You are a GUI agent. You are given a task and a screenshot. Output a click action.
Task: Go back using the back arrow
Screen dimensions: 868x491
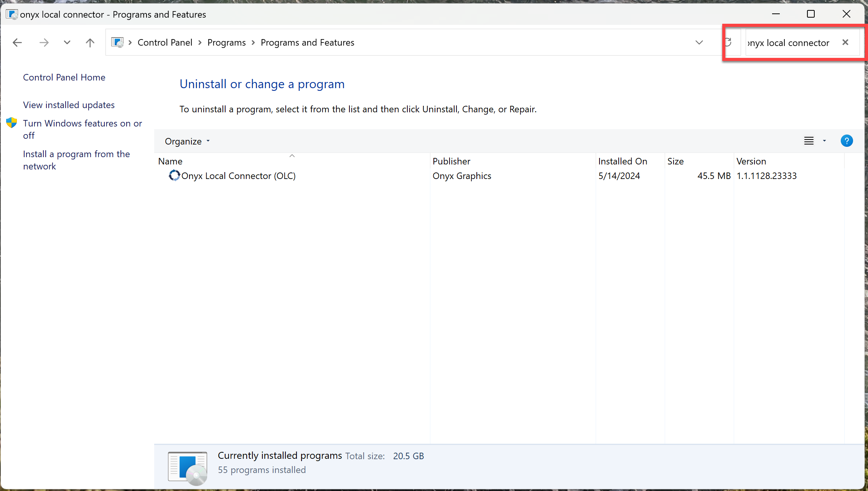(x=17, y=43)
